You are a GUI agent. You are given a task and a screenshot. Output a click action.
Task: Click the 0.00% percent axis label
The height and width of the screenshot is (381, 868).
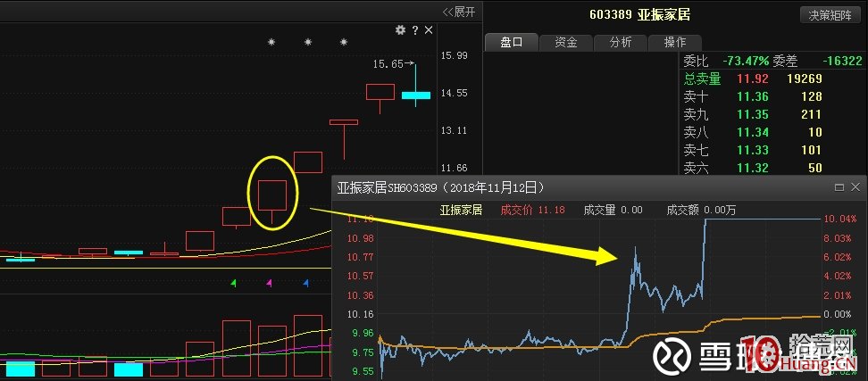point(837,313)
